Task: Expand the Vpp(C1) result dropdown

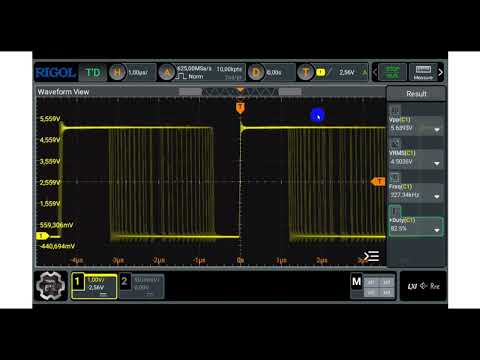Action: coord(437,130)
